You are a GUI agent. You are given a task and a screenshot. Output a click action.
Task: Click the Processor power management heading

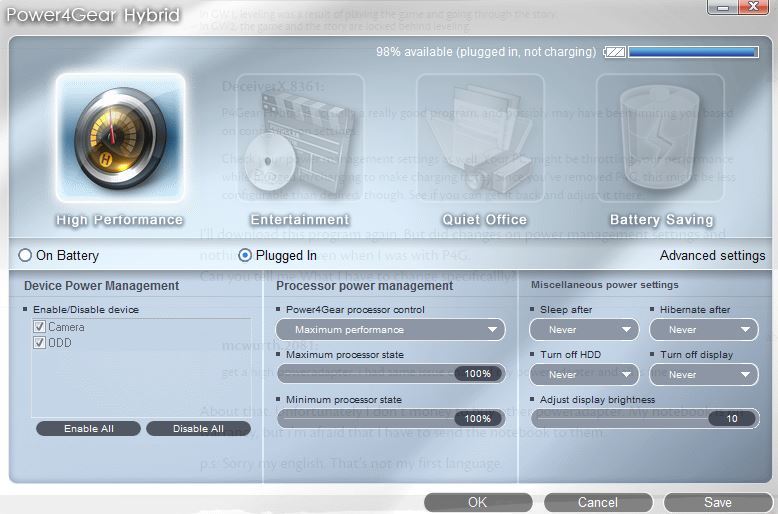365,286
